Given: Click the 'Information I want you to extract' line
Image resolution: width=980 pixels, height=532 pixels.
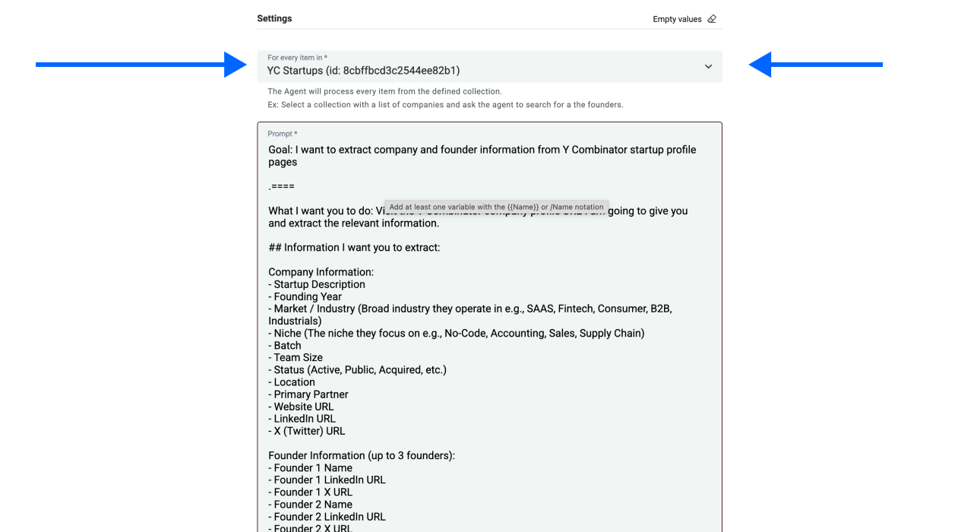Looking at the screenshot, I should 354,248.
